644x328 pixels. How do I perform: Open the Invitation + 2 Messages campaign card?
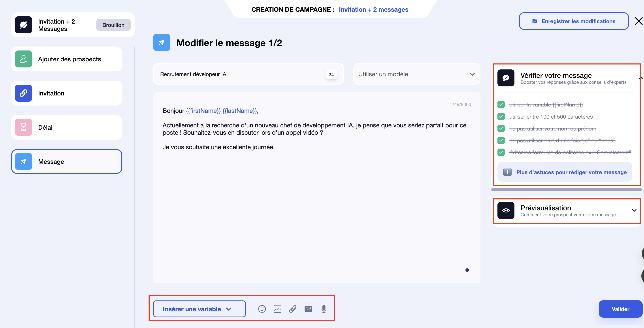tap(73, 25)
